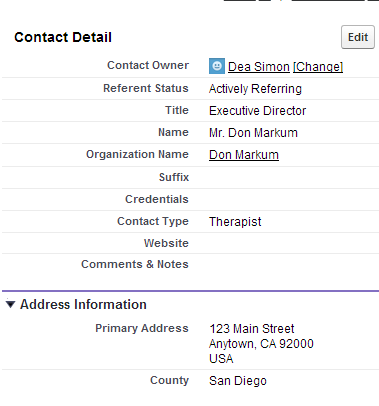Click the contact owner smiley avatar icon

pos(217,66)
